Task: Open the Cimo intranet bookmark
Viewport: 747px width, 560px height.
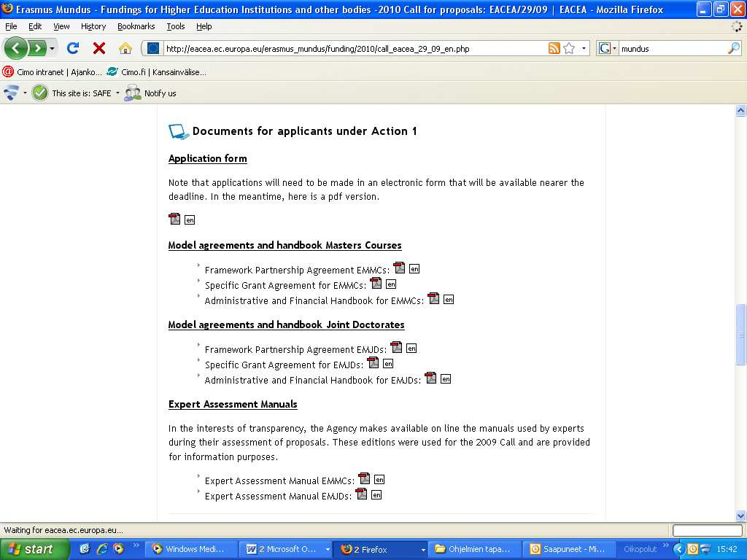Action: pyautogui.click(x=52, y=72)
